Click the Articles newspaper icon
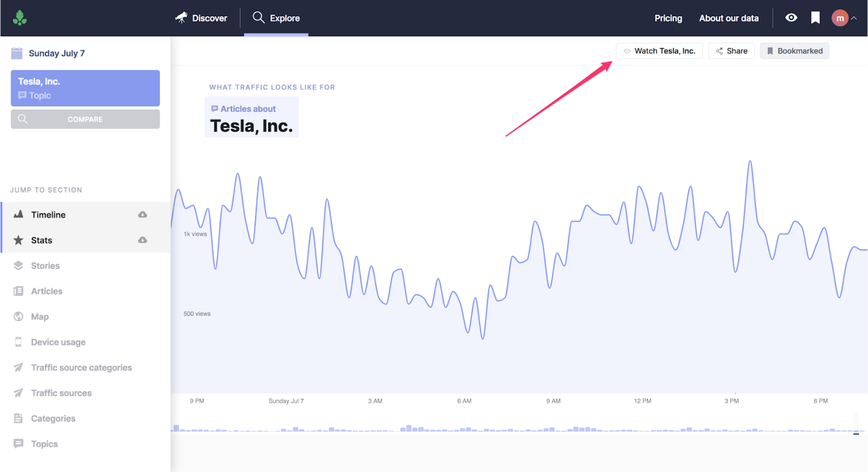 tap(19, 291)
